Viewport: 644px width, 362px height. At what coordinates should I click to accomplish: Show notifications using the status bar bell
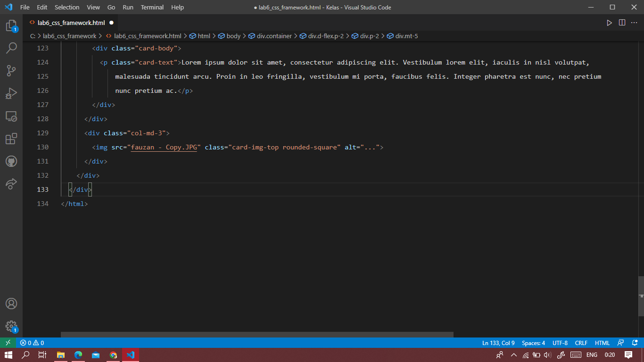click(635, 343)
